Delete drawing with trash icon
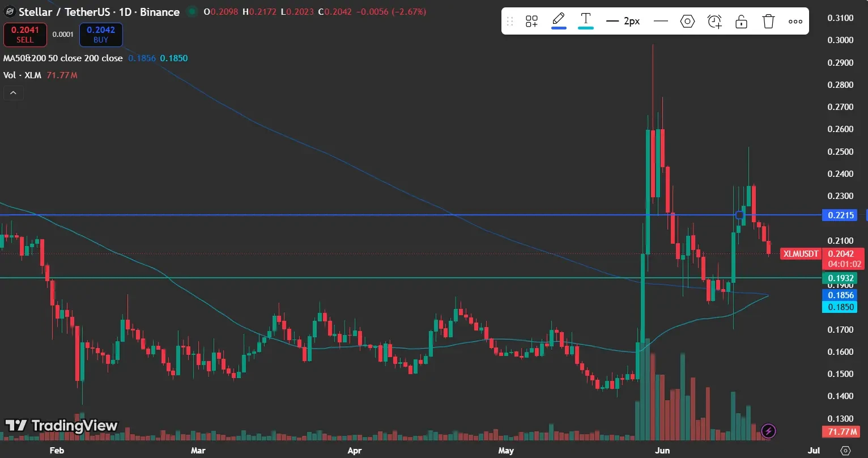Image resolution: width=868 pixels, height=458 pixels. pyautogui.click(x=768, y=22)
